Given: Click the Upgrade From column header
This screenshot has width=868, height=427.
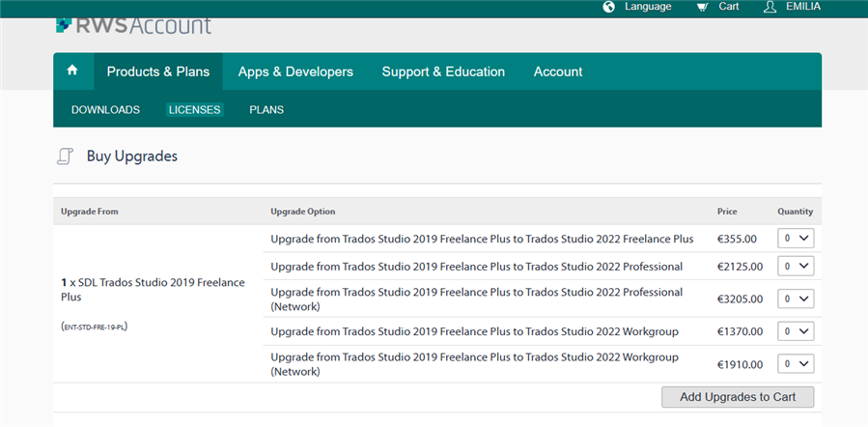Looking at the screenshot, I should click(x=90, y=212).
